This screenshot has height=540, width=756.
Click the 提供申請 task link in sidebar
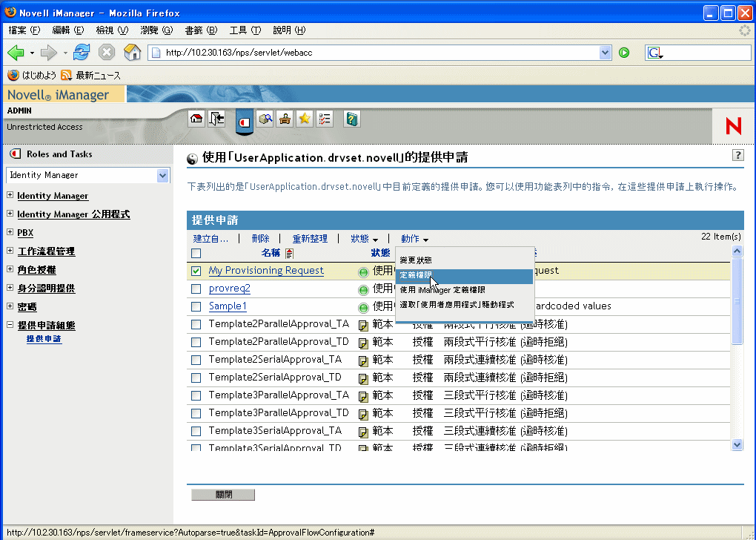click(x=44, y=339)
